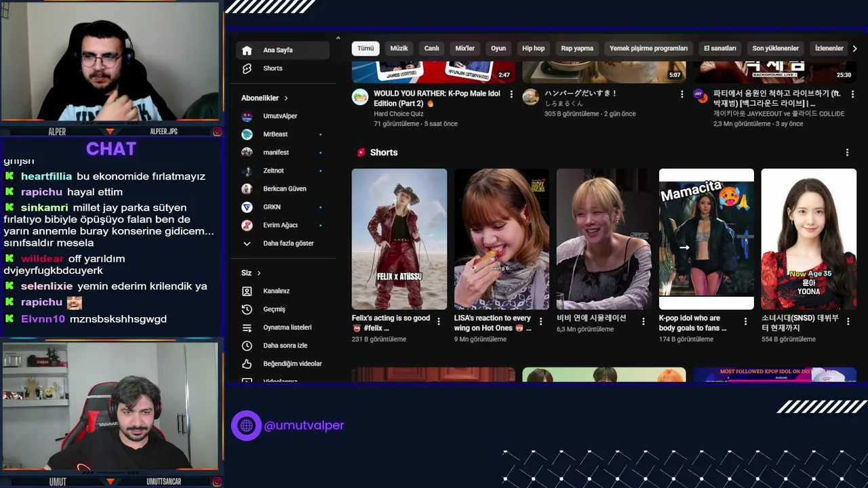
Task: Open the Shorts sidebar icon
Action: [x=247, y=68]
